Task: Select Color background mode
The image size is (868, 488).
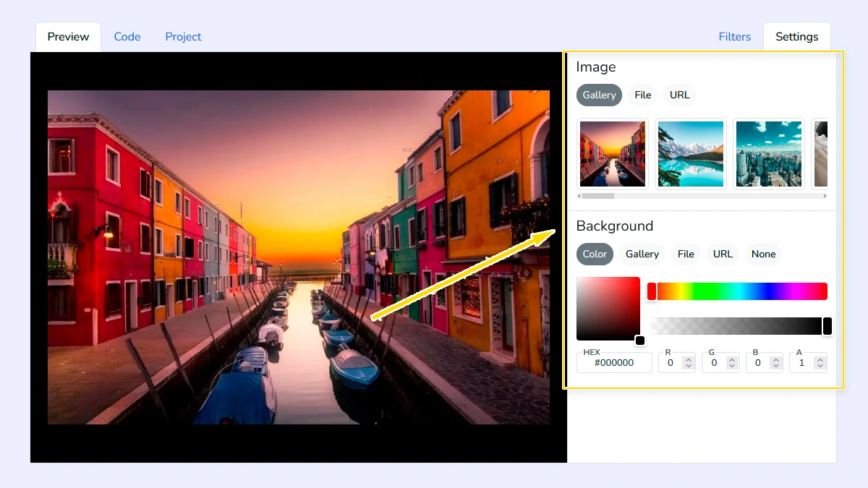Action: pyautogui.click(x=594, y=254)
